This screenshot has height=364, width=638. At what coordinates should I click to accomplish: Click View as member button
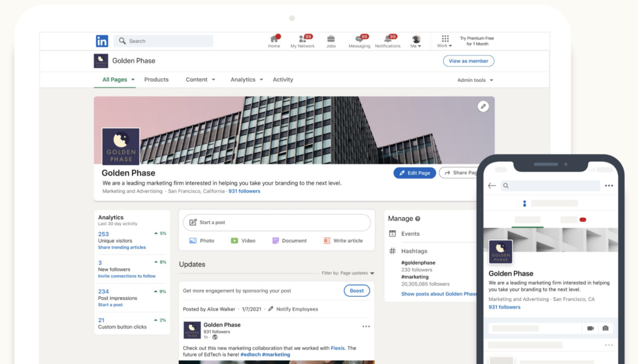point(469,61)
